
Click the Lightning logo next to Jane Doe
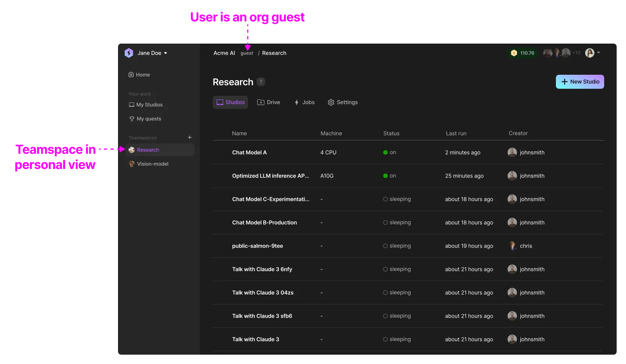pyautogui.click(x=129, y=53)
